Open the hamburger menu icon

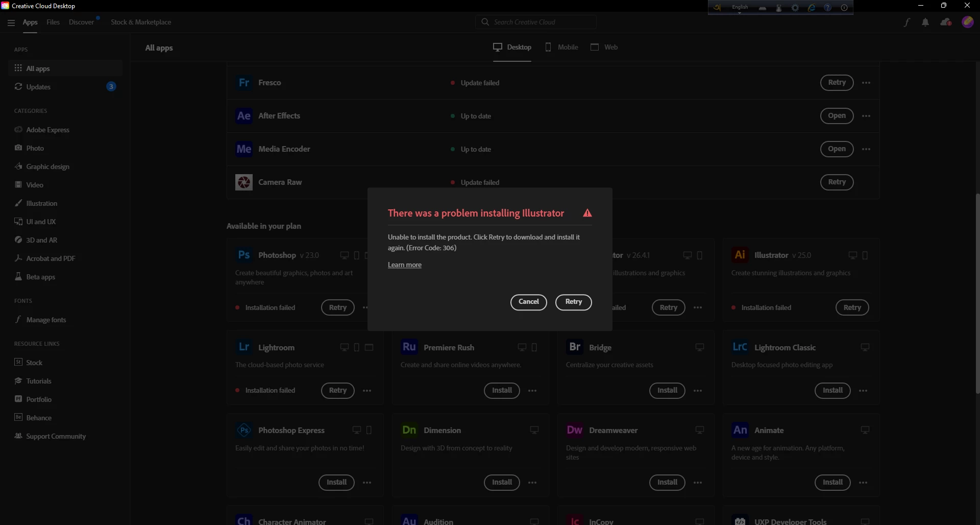point(11,22)
